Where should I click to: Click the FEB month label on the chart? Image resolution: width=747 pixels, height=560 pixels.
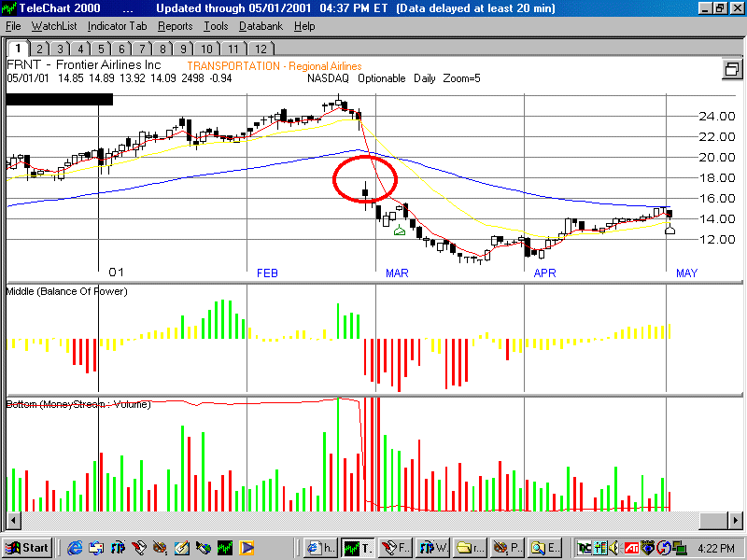coord(267,273)
